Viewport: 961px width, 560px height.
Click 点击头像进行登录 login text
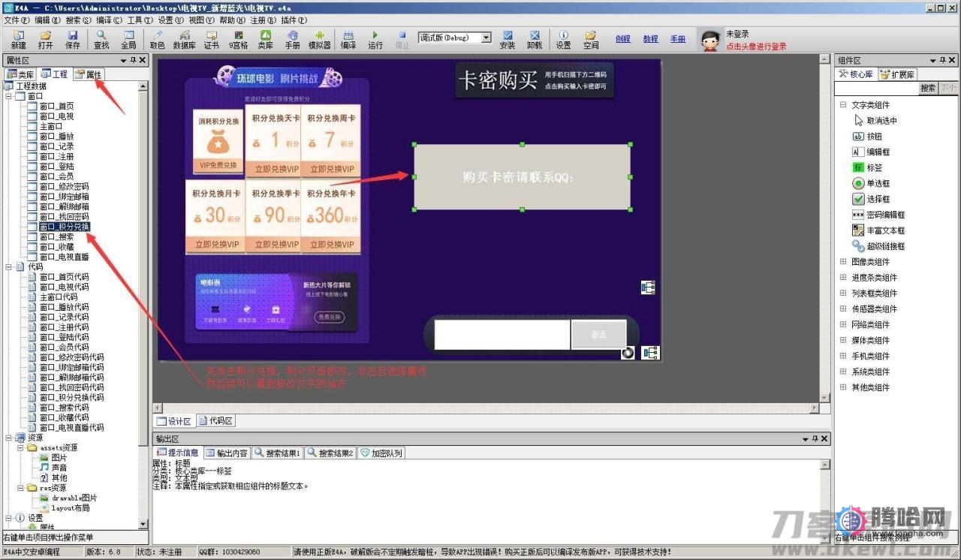[x=756, y=47]
